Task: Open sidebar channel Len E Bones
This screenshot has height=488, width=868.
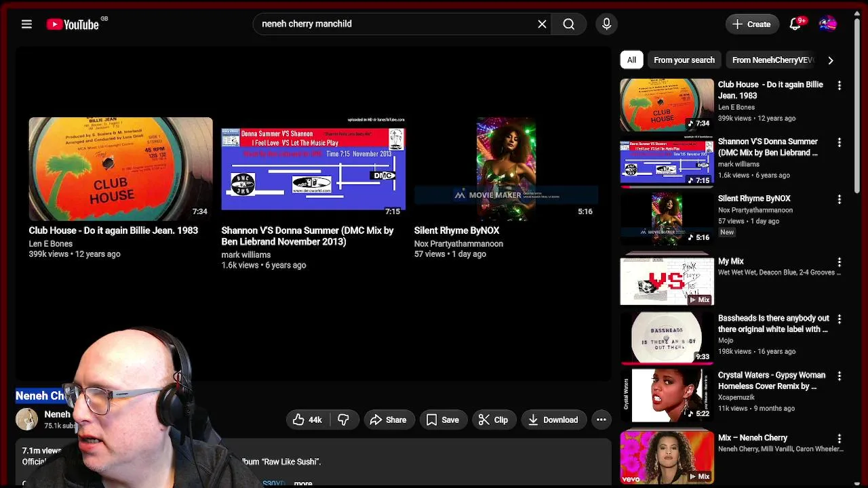Action: 736,107
